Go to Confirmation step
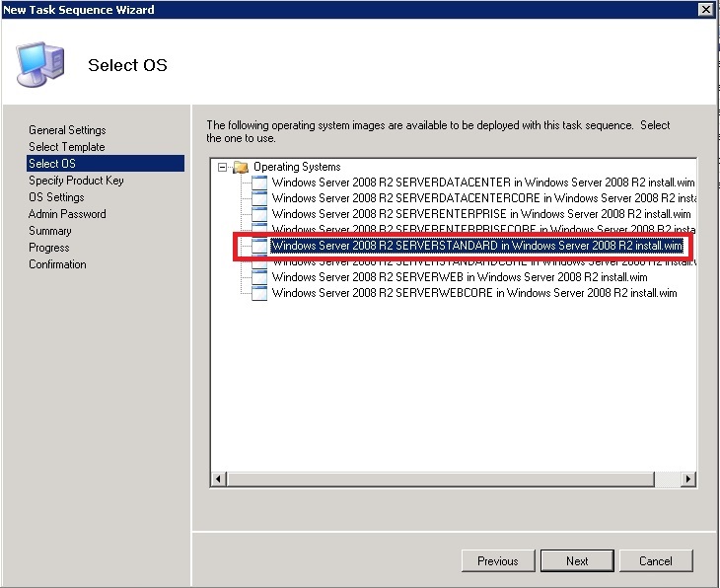 click(57, 264)
